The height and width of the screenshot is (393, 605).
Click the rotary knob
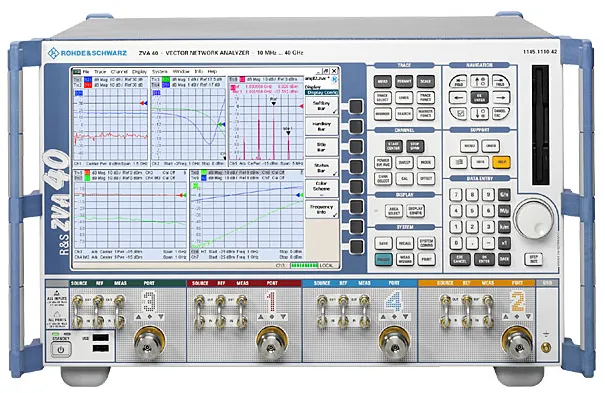534,219
